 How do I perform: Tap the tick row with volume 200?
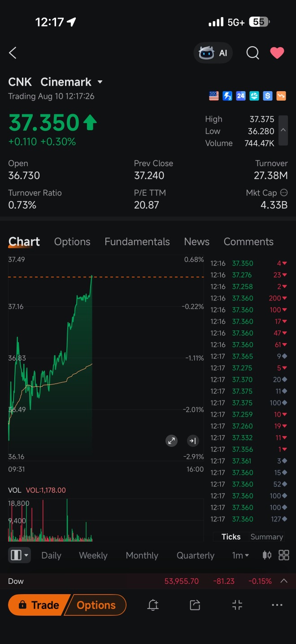(x=249, y=298)
